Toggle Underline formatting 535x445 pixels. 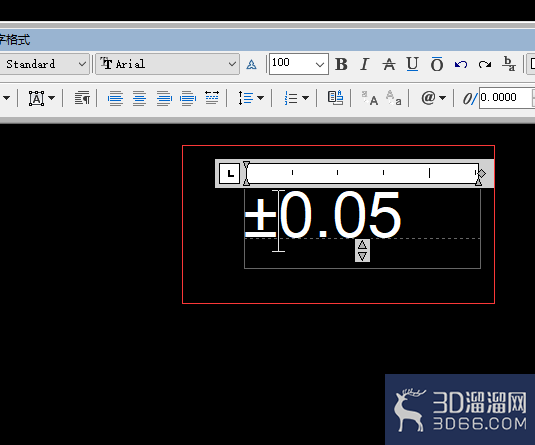point(413,64)
